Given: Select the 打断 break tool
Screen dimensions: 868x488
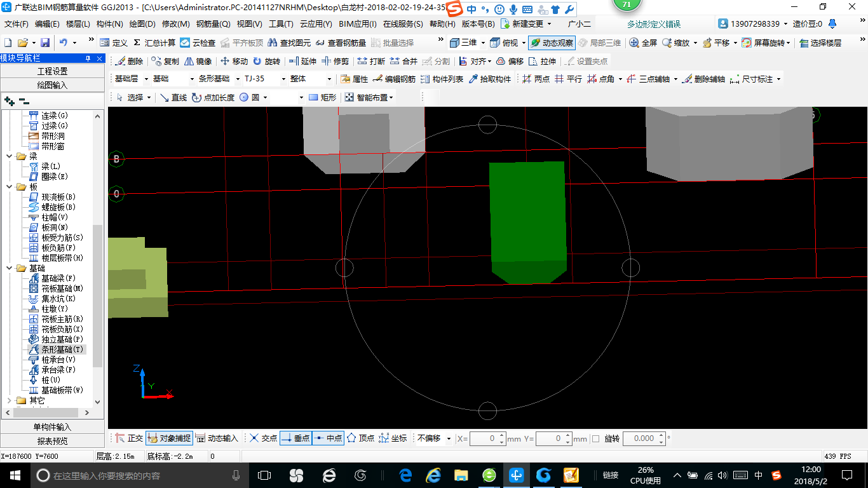Looking at the screenshot, I should click(371, 61).
